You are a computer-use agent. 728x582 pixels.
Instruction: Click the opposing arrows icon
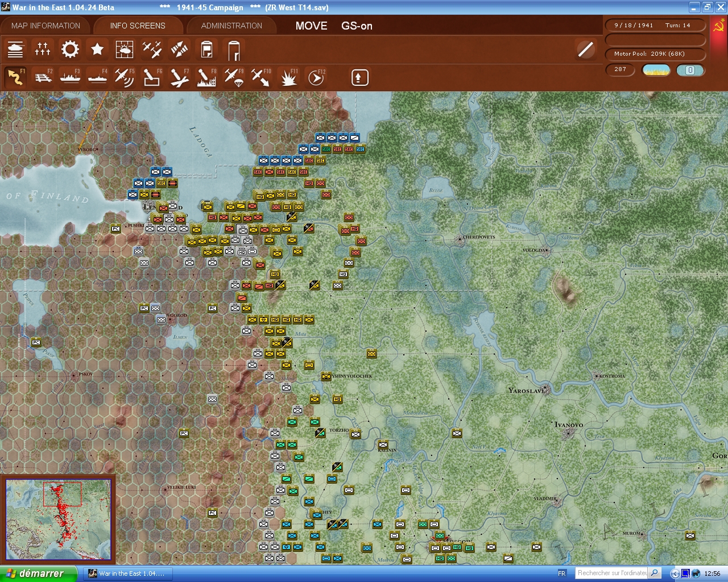coord(179,49)
